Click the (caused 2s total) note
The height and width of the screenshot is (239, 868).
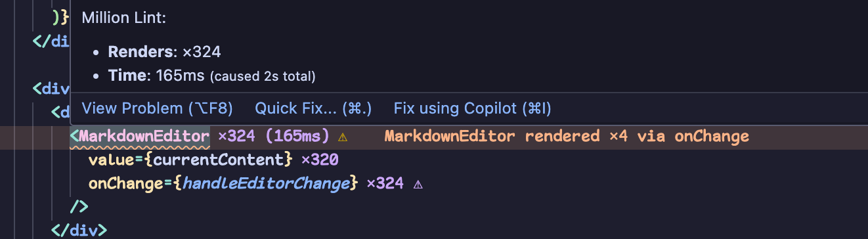263,77
